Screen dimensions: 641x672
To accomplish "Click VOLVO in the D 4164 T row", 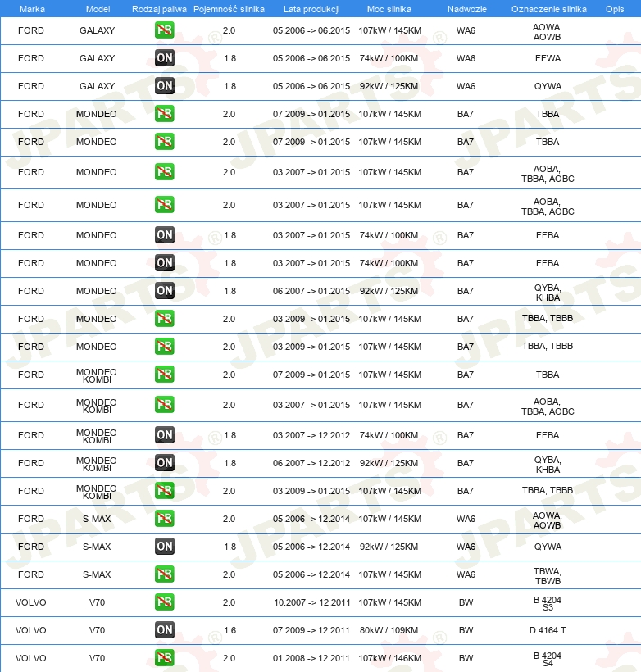I will pos(31,630).
